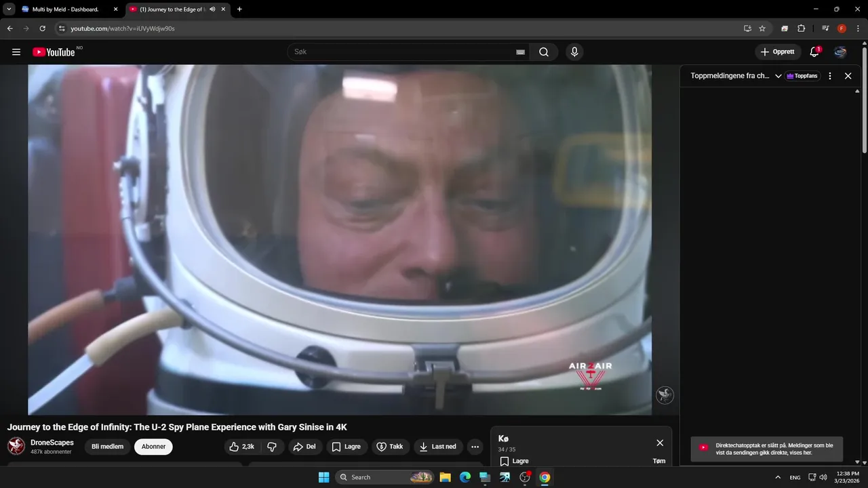Click the video player to pause
The image size is (868, 488).
point(340,240)
